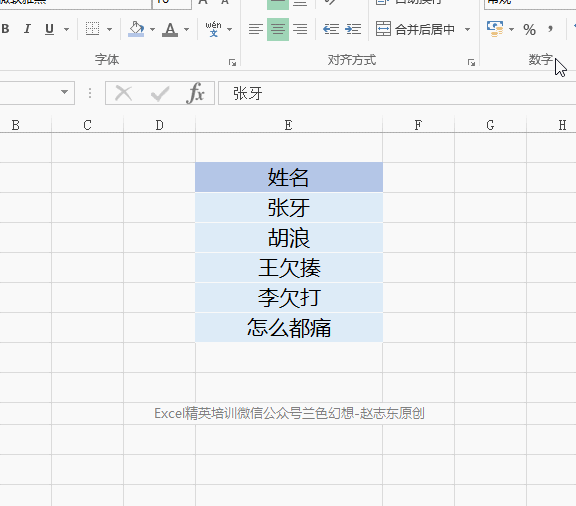Select column E header
Image resolution: width=576 pixels, height=506 pixels.
pyautogui.click(x=289, y=125)
